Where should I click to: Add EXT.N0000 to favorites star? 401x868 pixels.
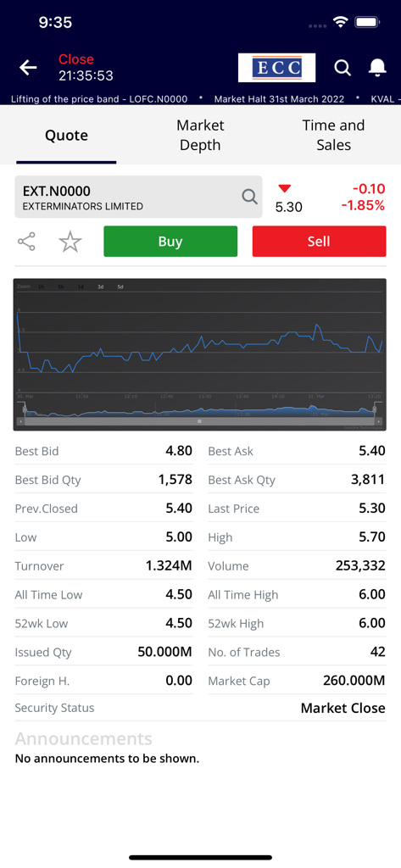(70, 242)
